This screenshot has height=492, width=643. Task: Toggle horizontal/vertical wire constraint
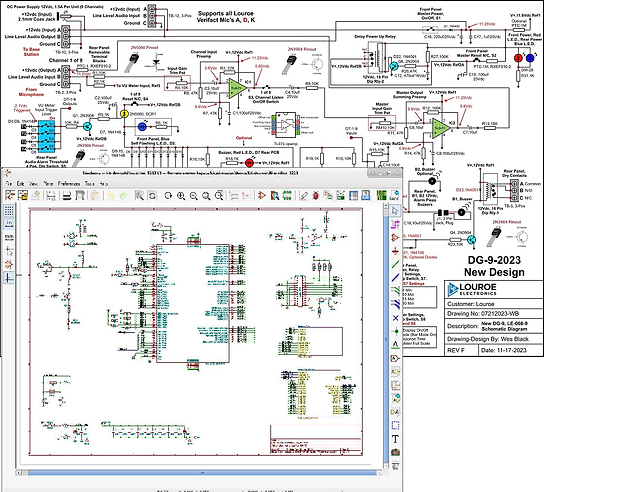tap(9, 278)
